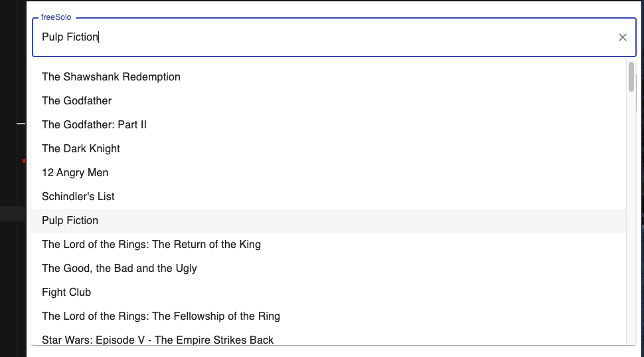The image size is (644, 357).
Task: Choose Fight Club from the list
Action: click(66, 293)
